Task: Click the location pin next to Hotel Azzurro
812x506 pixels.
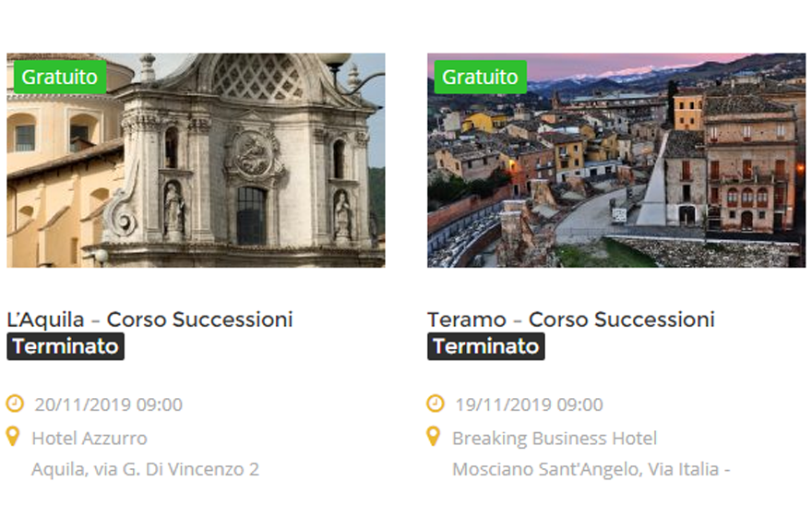Action: pos(13,436)
